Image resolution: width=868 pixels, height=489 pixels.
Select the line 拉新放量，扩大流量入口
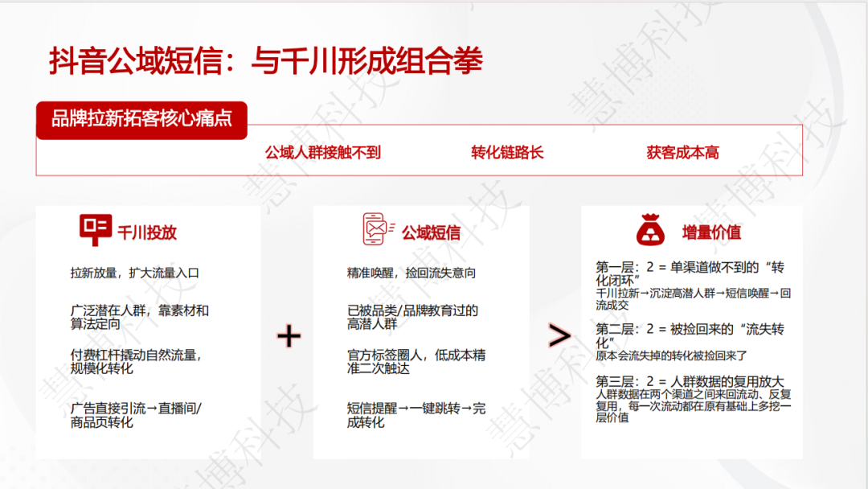(x=134, y=273)
